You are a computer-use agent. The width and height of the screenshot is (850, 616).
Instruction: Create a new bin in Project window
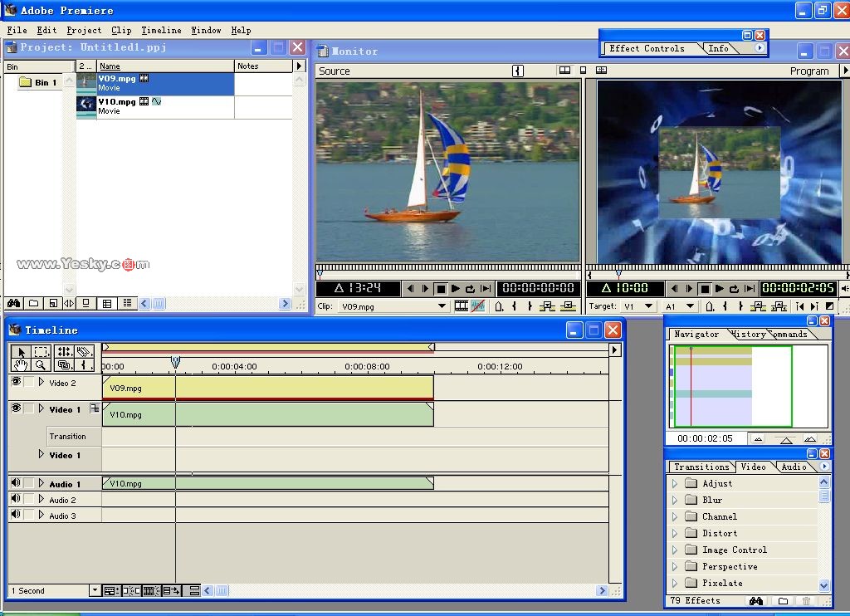pos(33,304)
